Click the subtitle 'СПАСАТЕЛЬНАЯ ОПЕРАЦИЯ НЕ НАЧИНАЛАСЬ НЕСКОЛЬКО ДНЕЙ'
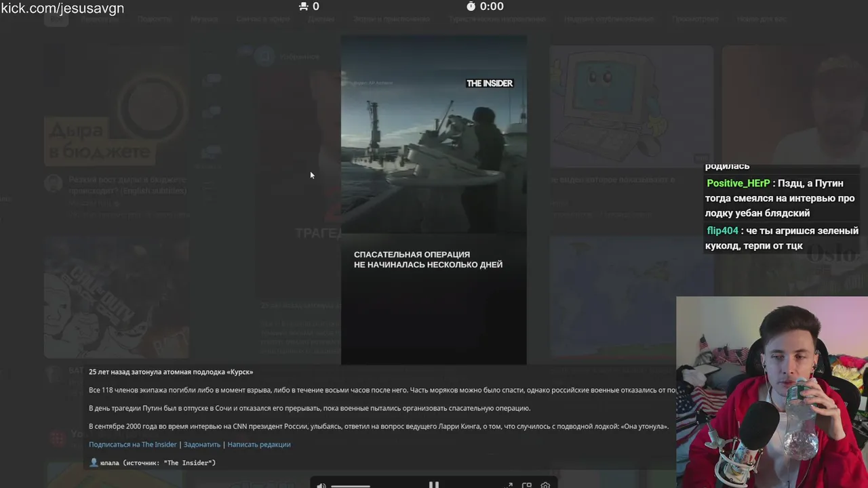 [x=428, y=260]
